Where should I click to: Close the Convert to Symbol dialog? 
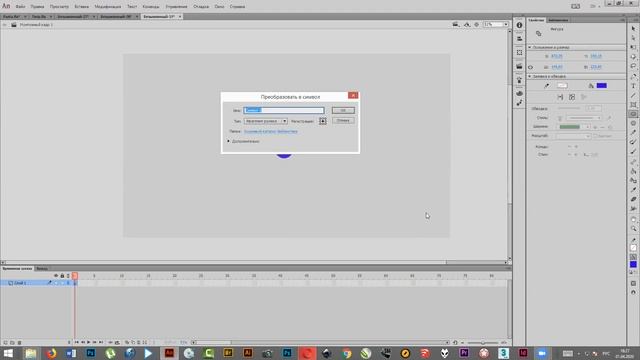click(x=353, y=96)
